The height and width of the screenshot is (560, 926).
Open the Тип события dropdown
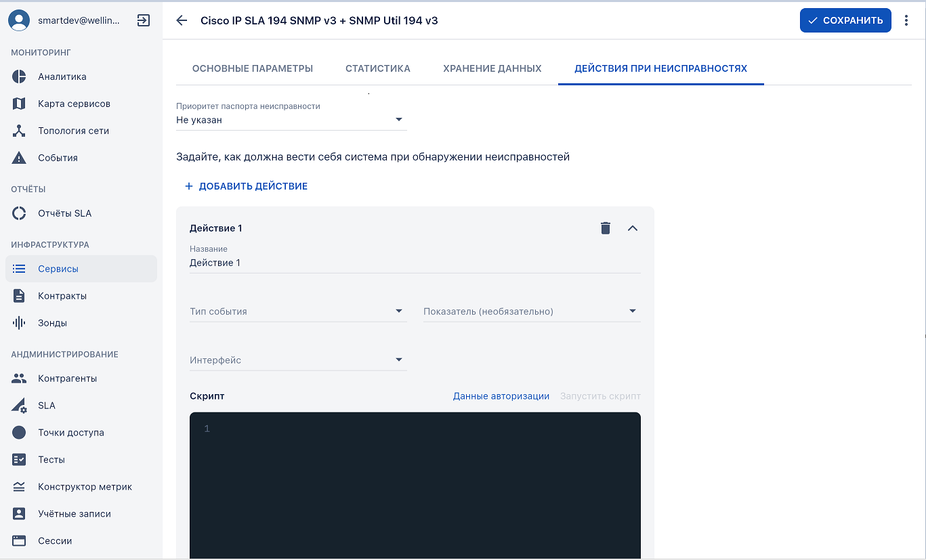tap(298, 311)
